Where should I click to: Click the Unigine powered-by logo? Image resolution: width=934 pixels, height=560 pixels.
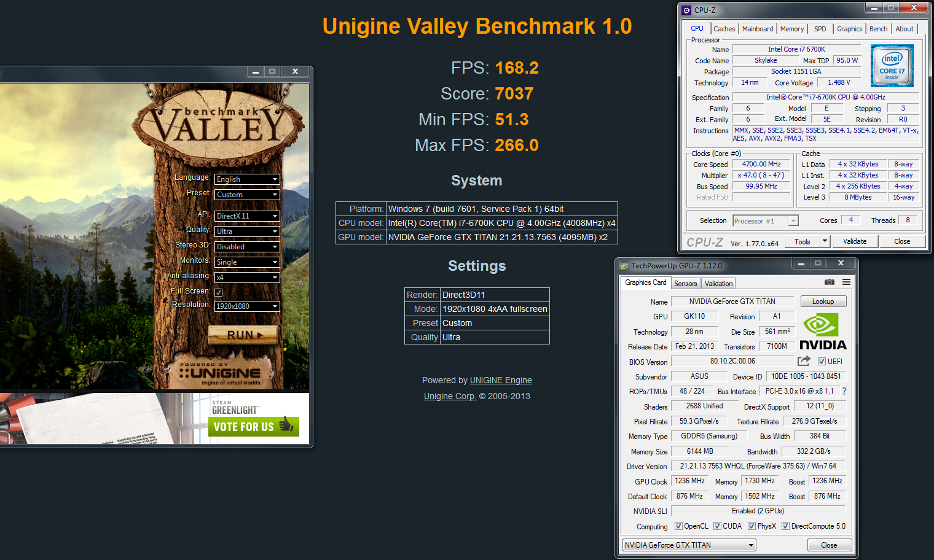[219, 373]
